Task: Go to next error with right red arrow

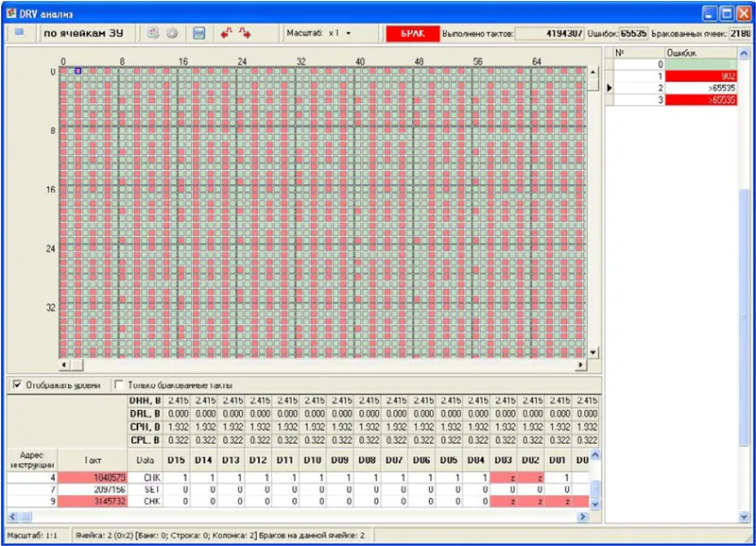Action: [245, 33]
